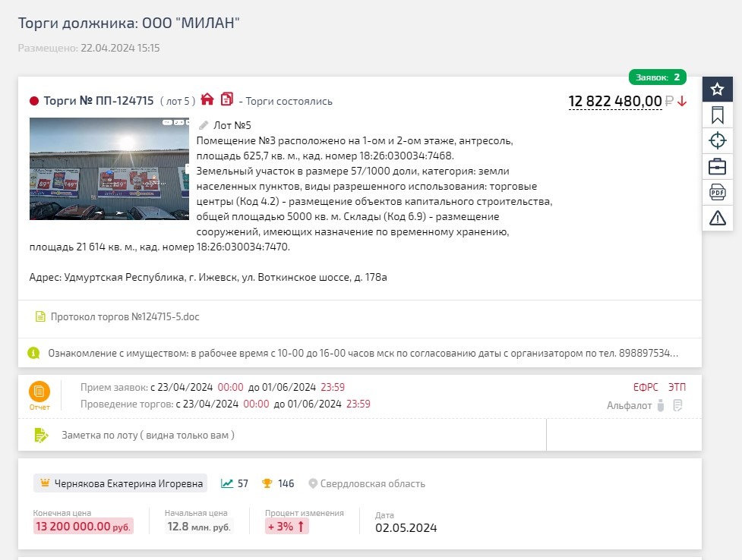Click the trophy icon beside 146
This screenshot has width=742, height=560.
[x=267, y=483]
